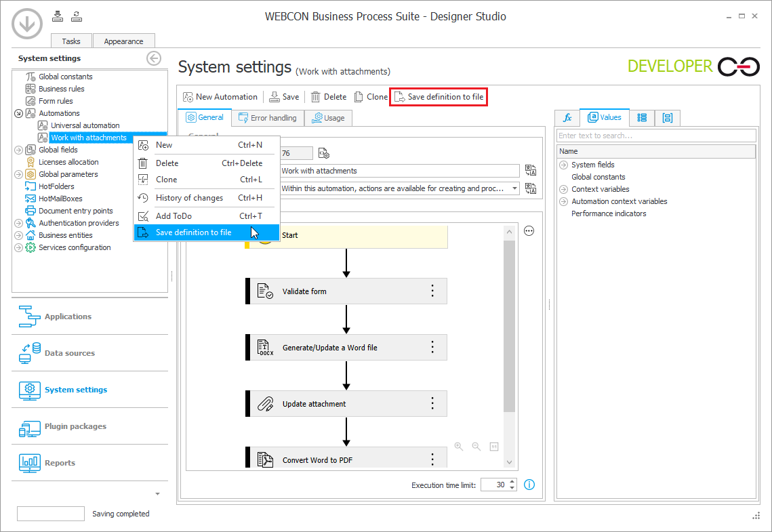The height and width of the screenshot is (532, 772).
Task: Switch to the Usage tab
Action: click(x=329, y=118)
